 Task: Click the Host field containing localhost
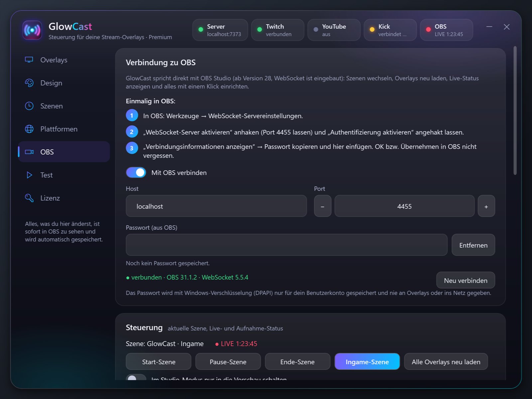click(x=216, y=206)
